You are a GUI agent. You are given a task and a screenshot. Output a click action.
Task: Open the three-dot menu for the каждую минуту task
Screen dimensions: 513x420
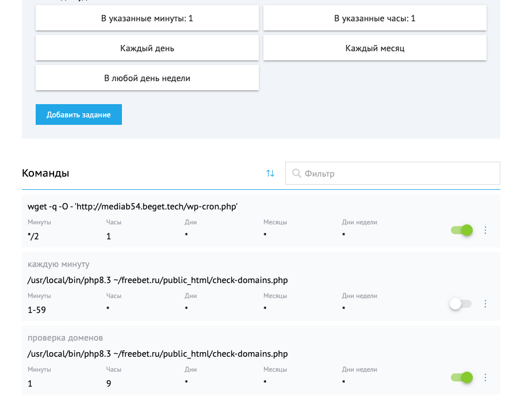click(x=485, y=304)
